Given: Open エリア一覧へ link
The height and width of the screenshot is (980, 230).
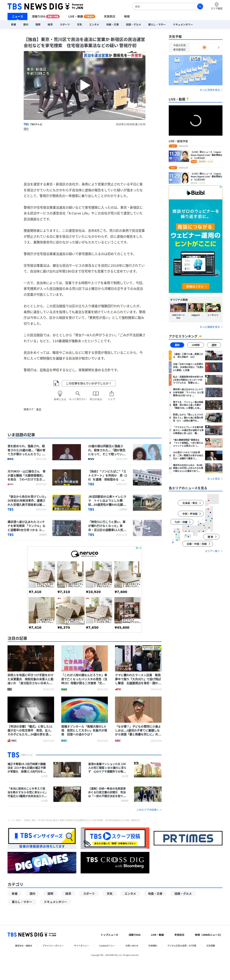Looking at the screenshot, I should pos(214,551).
